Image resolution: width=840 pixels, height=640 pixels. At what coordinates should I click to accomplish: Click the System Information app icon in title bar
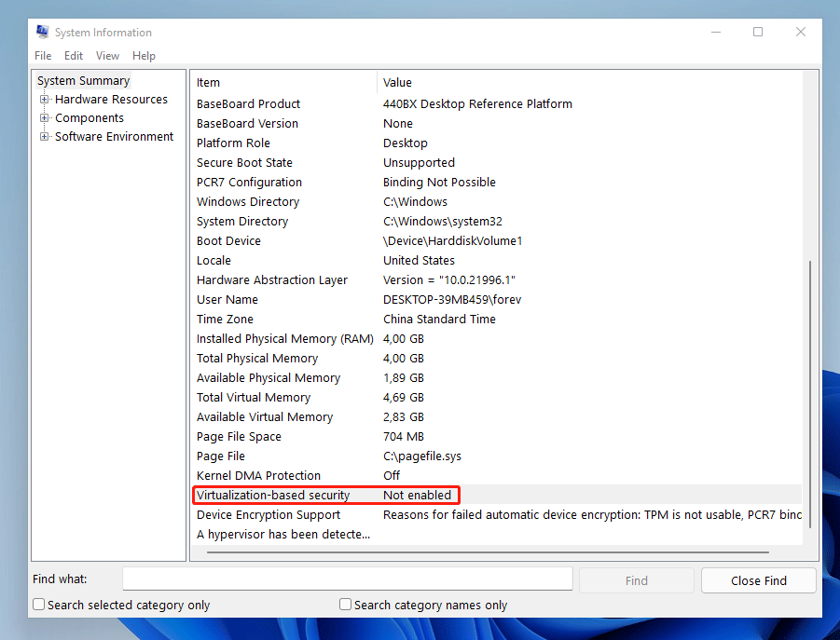43,32
